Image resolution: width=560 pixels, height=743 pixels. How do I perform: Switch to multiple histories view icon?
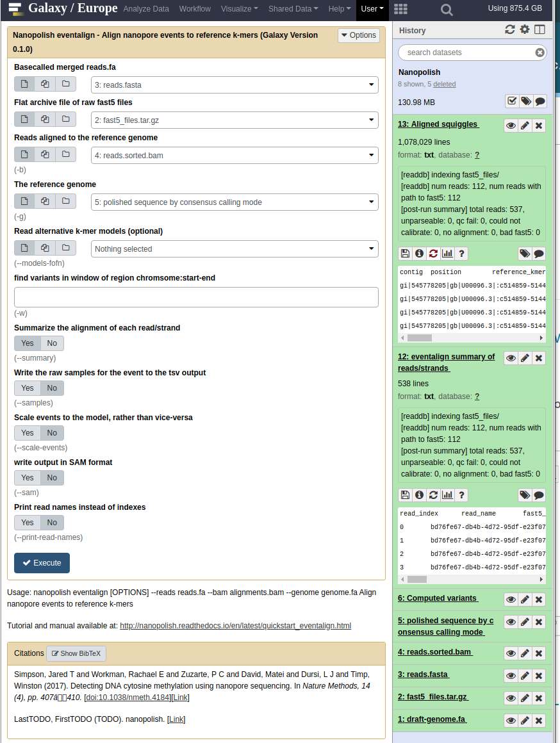[539, 30]
